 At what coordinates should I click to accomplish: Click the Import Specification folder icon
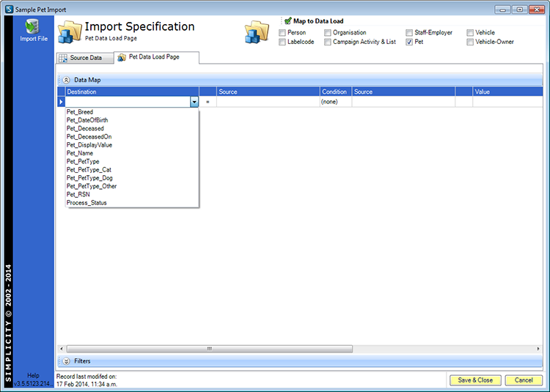[x=70, y=32]
